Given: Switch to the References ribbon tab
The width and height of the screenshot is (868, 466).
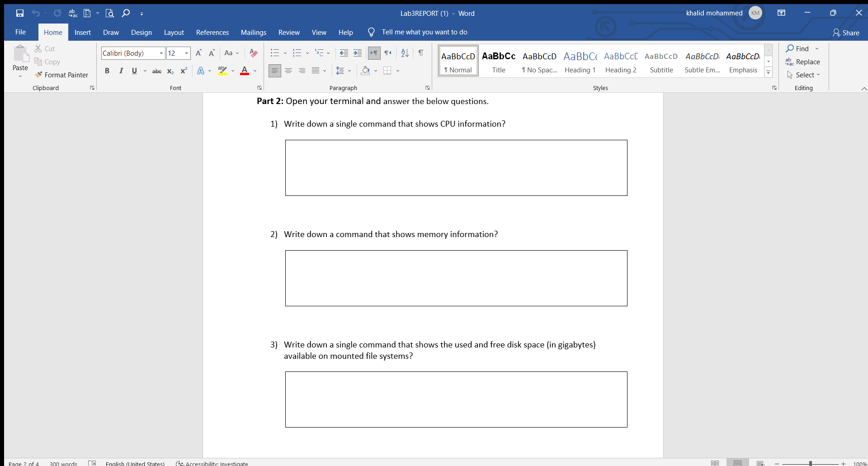Looking at the screenshot, I should coord(212,32).
